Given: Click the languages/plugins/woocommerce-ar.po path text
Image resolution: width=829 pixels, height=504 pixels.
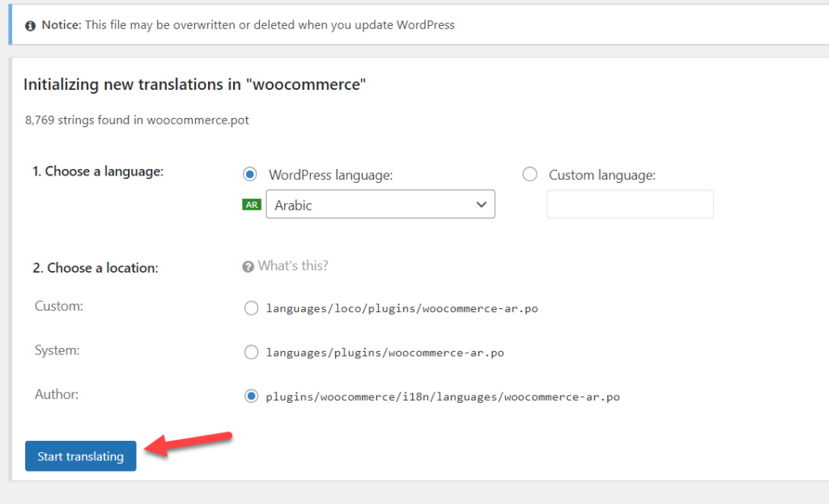Looking at the screenshot, I should pyautogui.click(x=385, y=353).
